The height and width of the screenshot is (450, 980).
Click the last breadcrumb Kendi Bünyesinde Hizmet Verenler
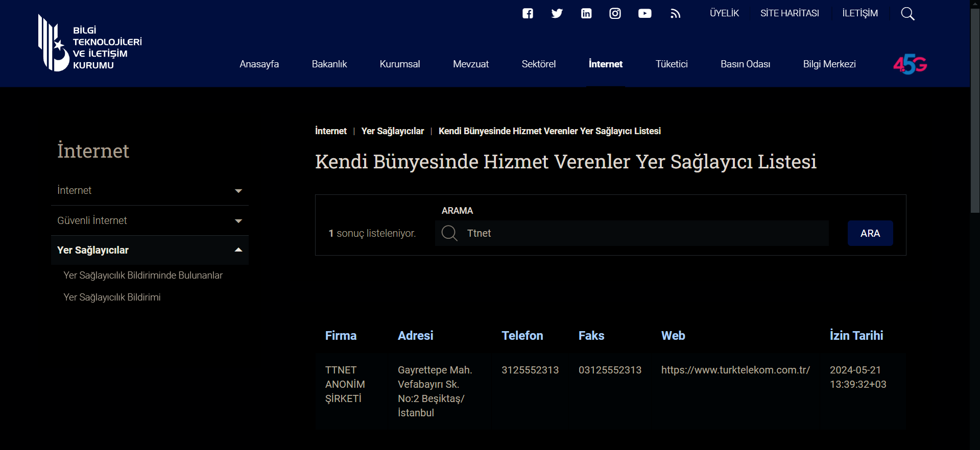[549, 131]
